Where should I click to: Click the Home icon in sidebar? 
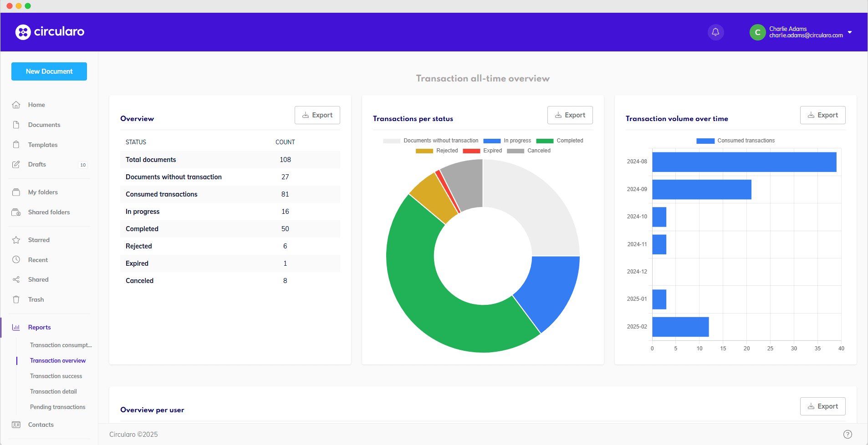16,105
